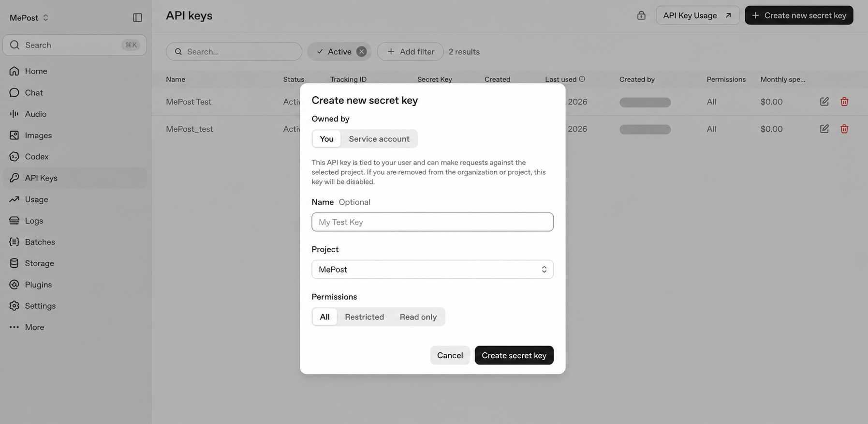
Task: Open the Images section
Action: tap(75, 135)
